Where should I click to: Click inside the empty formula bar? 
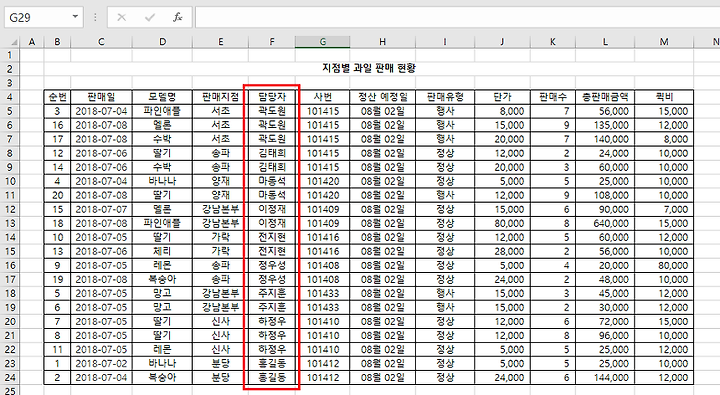click(457, 17)
